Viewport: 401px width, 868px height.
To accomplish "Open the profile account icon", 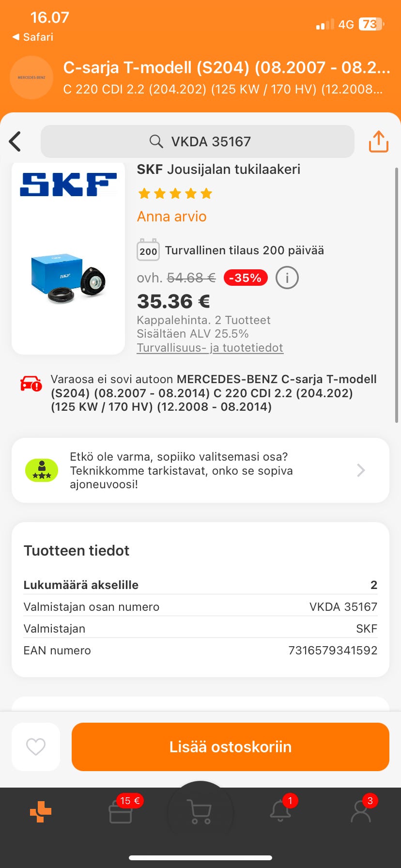I will [x=361, y=812].
